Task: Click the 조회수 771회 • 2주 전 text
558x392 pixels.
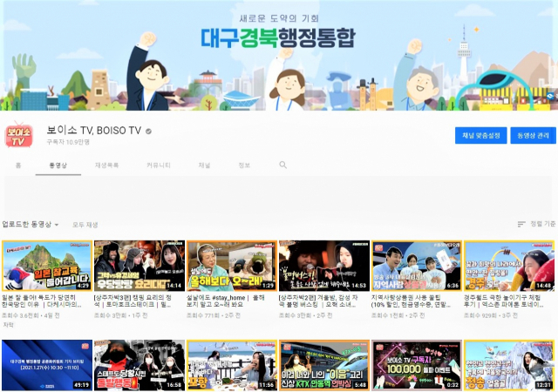Action: tap(214, 315)
